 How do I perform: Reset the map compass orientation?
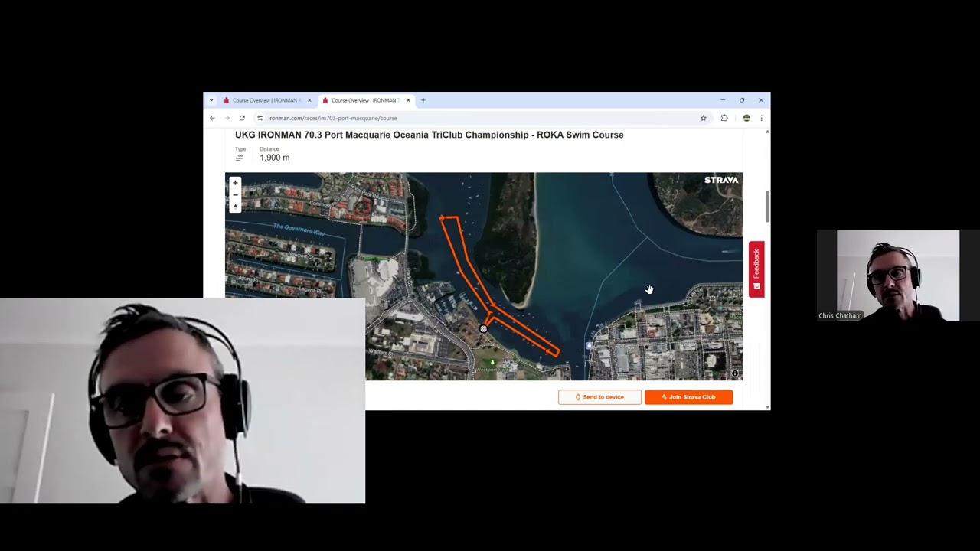tap(235, 207)
